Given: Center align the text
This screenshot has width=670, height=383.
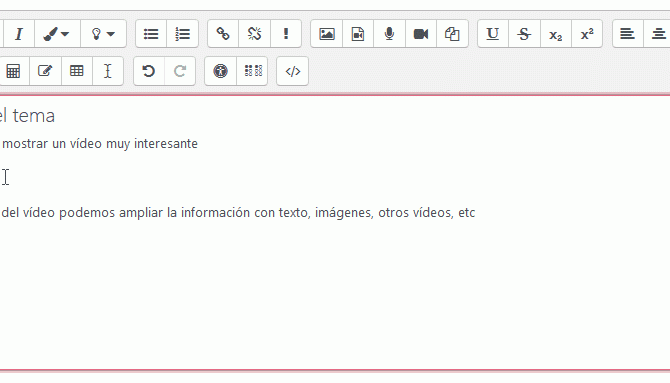Looking at the screenshot, I should coord(658,34).
